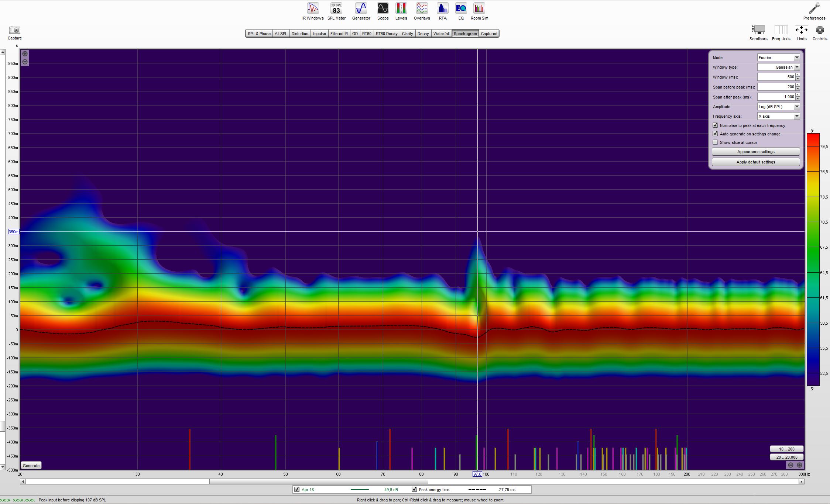Click the Apply default settings button

(x=755, y=162)
